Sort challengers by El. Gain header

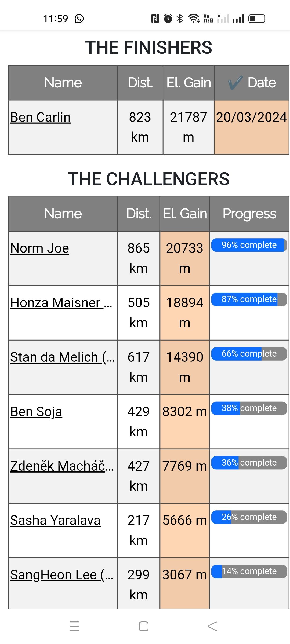[x=185, y=214]
